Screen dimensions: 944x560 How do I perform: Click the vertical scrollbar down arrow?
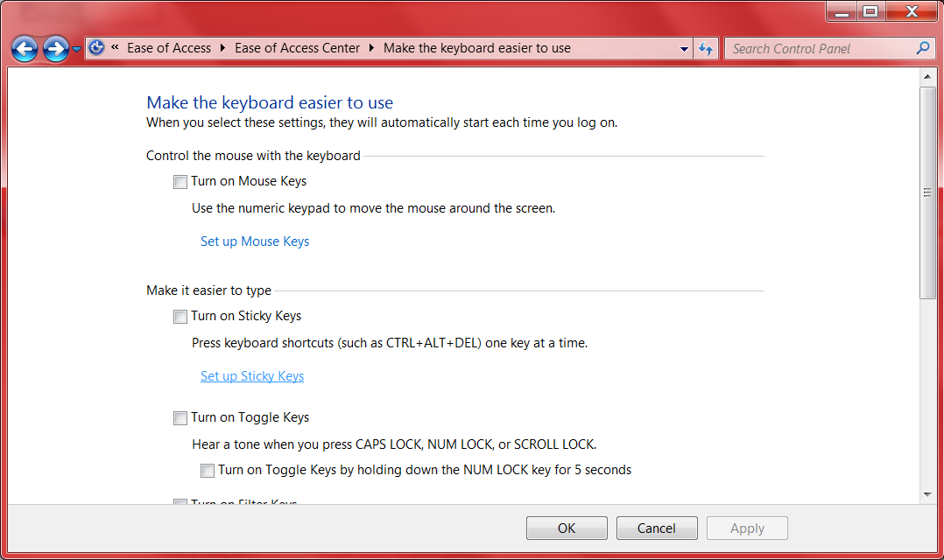tap(927, 494)
